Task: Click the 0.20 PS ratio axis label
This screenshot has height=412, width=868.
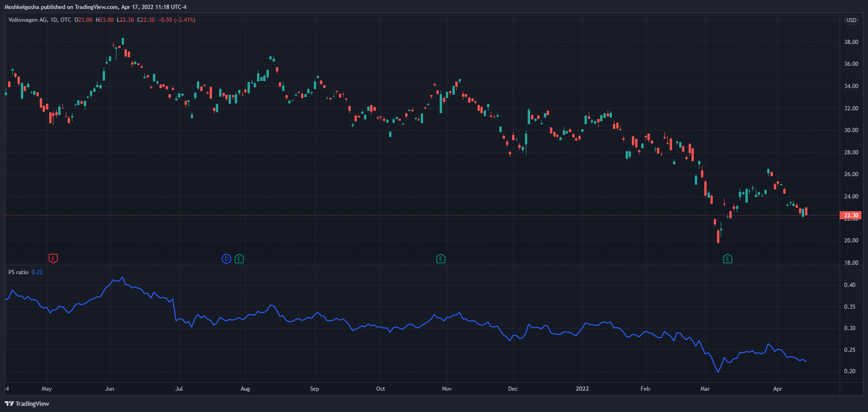Action: 850,371
